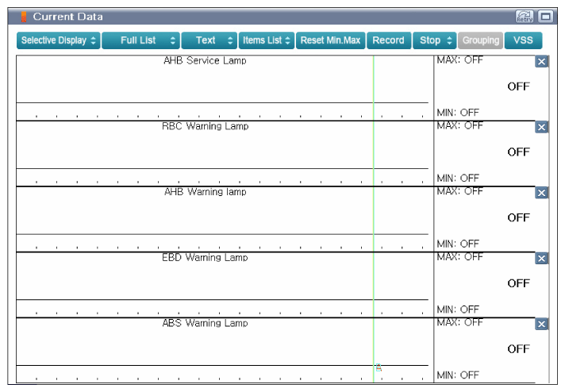
Task: Click the Retry icon in title bar
Action: point(525,17)
